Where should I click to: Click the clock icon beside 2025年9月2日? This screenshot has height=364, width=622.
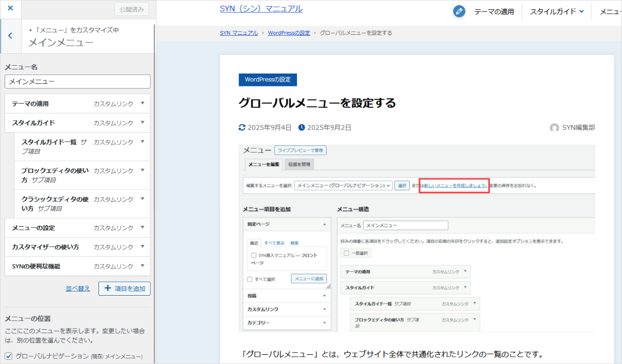[x=302, y=127]
